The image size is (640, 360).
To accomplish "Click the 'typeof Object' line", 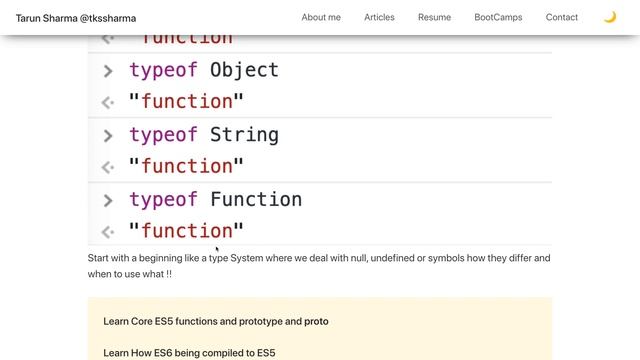I will click(x=204, y=70).
